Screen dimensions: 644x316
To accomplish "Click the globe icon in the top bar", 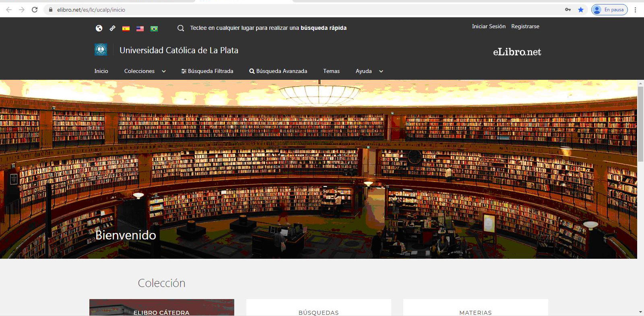I will pos(99,28).
